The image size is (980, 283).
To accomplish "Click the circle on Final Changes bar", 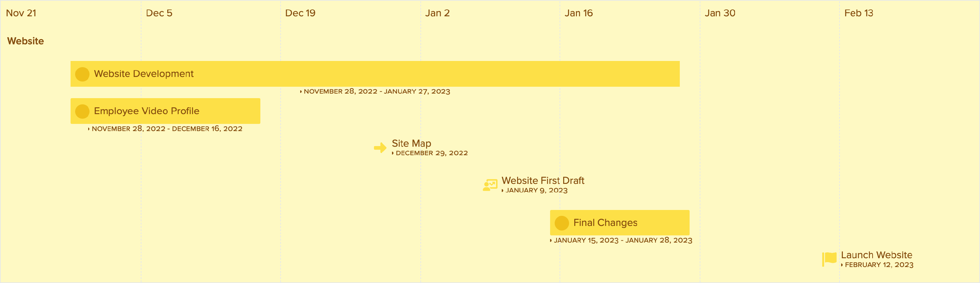I will 562,223.
